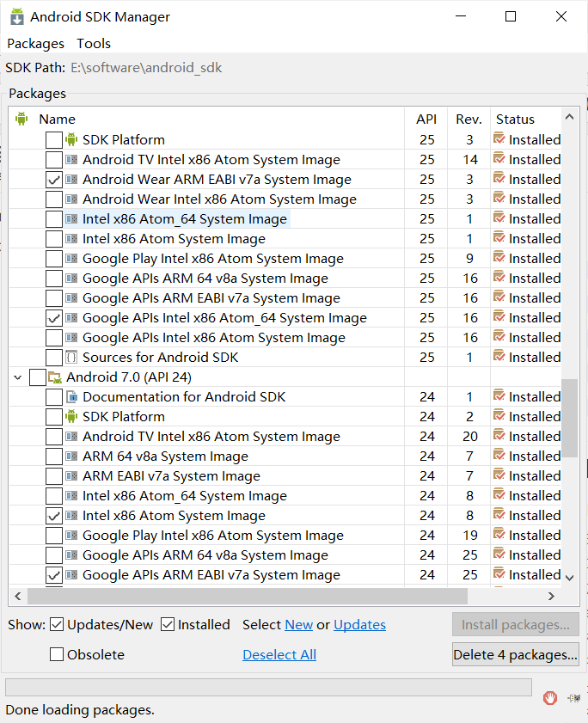Click the {} icon next to Sources for Android SDK
The height and width of the screenshot is (723, 588).
70,357
